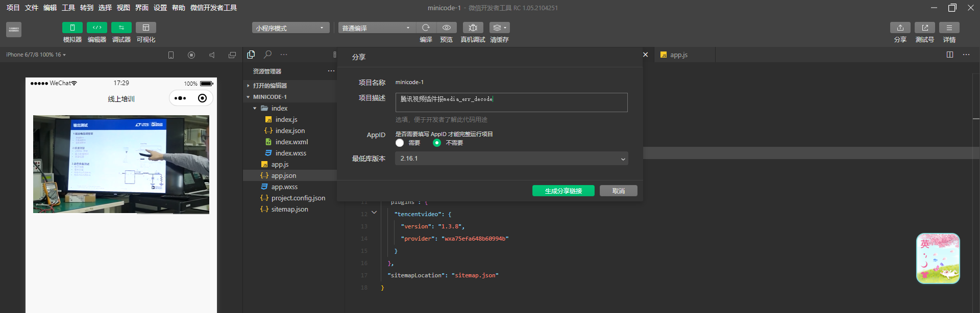Click the 取消 cancel button
The width and height of the screenshot is (980, 313).
619,191
